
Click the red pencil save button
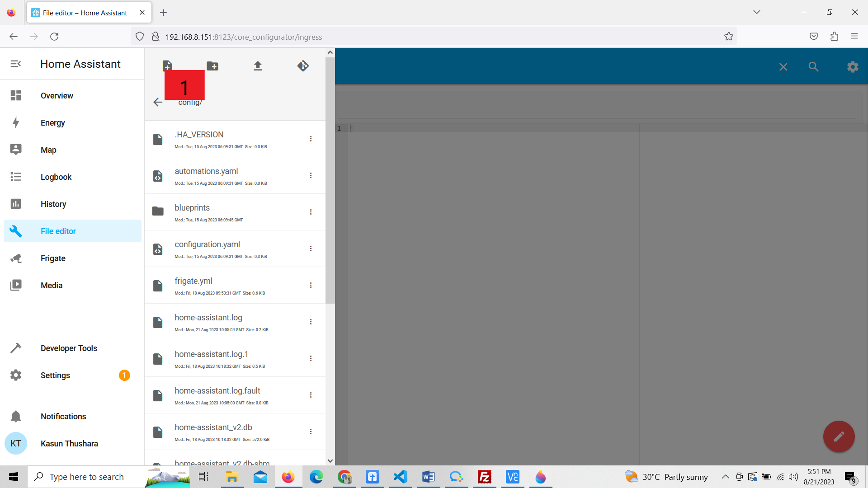[839, 436]
